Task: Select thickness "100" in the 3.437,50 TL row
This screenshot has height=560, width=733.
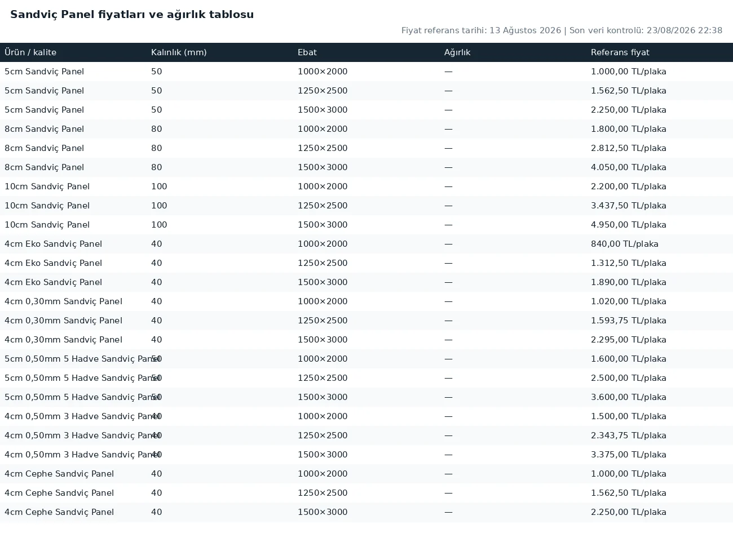Action: (x=159, y=206)
